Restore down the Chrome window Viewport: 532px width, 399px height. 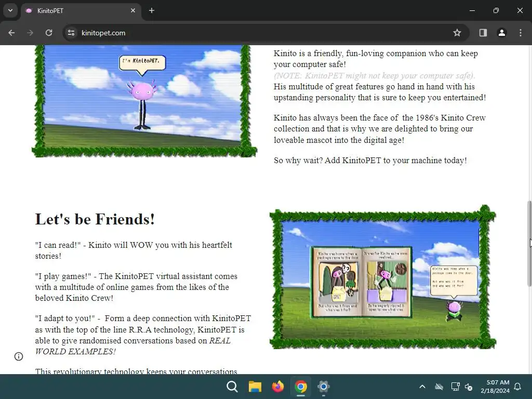coord(496,10)
